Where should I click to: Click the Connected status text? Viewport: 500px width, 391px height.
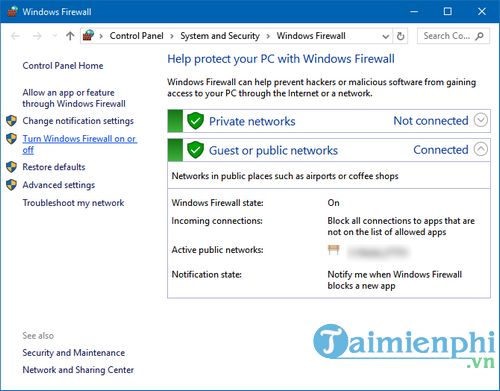(441, 150)
